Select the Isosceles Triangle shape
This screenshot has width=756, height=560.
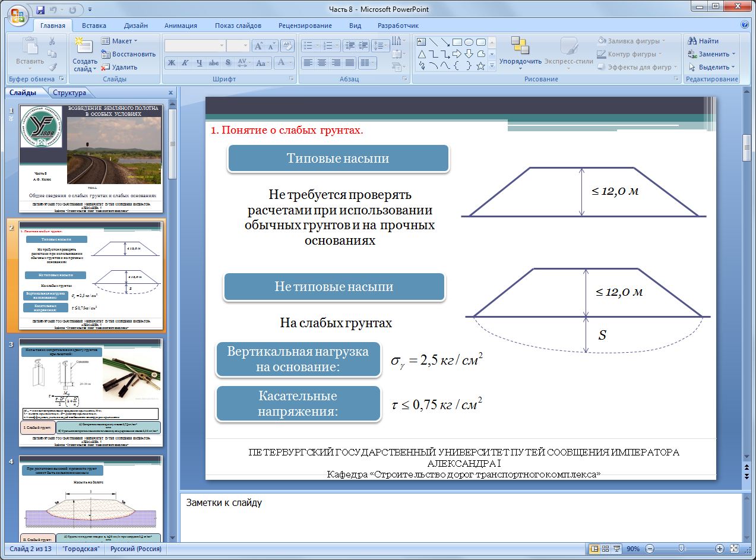pyautogui.click(x=422, y=54)
